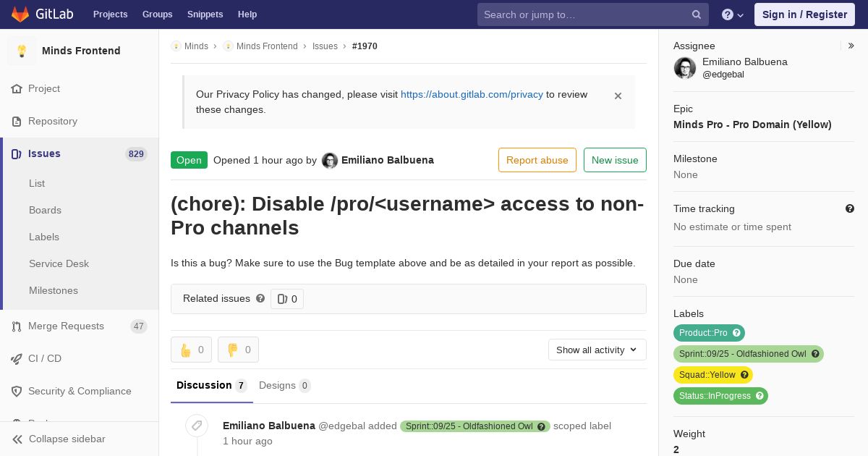Open sidebar Sprint::09/25 - Oldfashioned Owl label
868x456 pixels.
(742, 354)
